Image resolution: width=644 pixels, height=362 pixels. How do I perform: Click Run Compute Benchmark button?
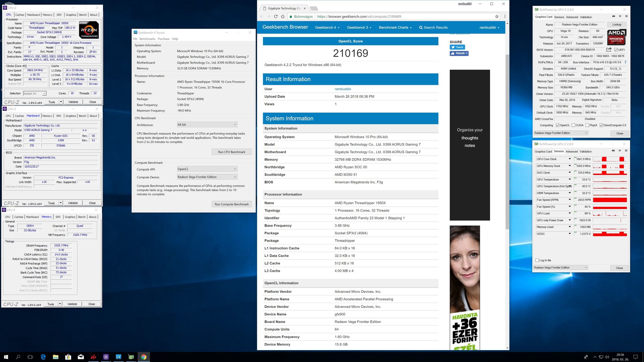pos(232,204)
